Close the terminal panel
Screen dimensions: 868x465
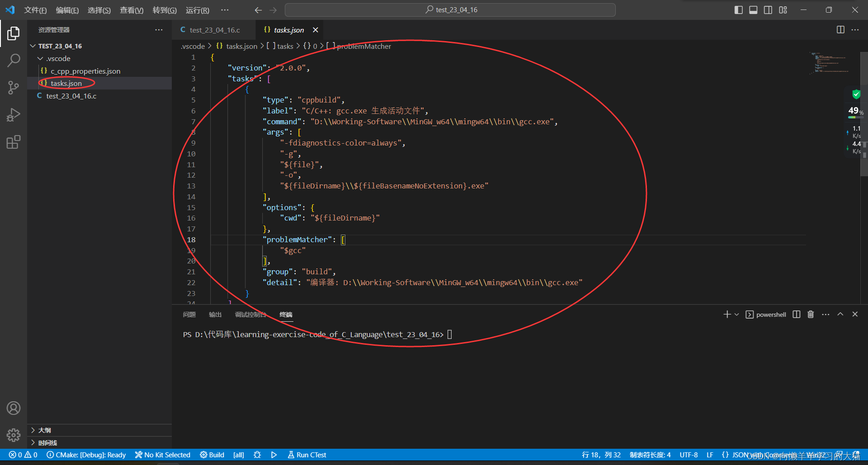[855, 315]
